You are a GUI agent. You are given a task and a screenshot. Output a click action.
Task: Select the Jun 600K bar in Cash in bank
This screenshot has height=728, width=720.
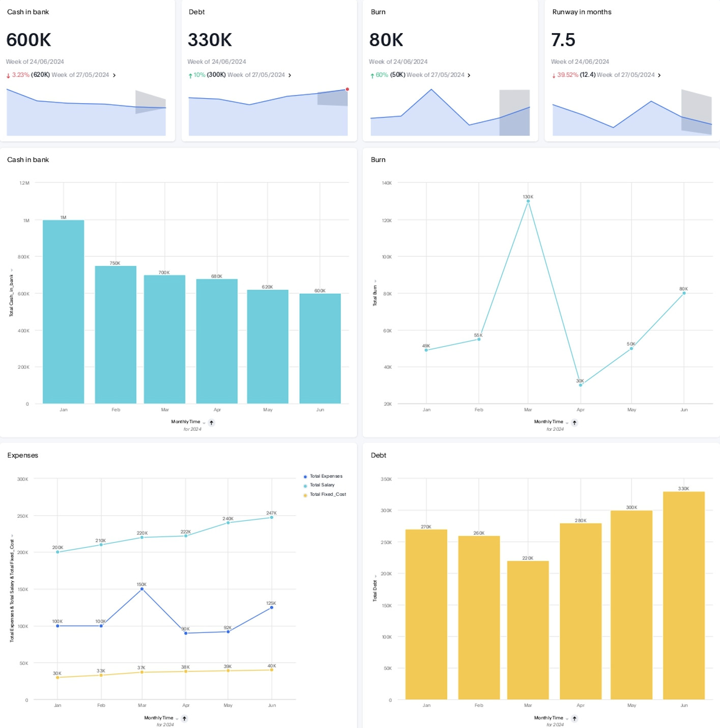pos(320,349)
